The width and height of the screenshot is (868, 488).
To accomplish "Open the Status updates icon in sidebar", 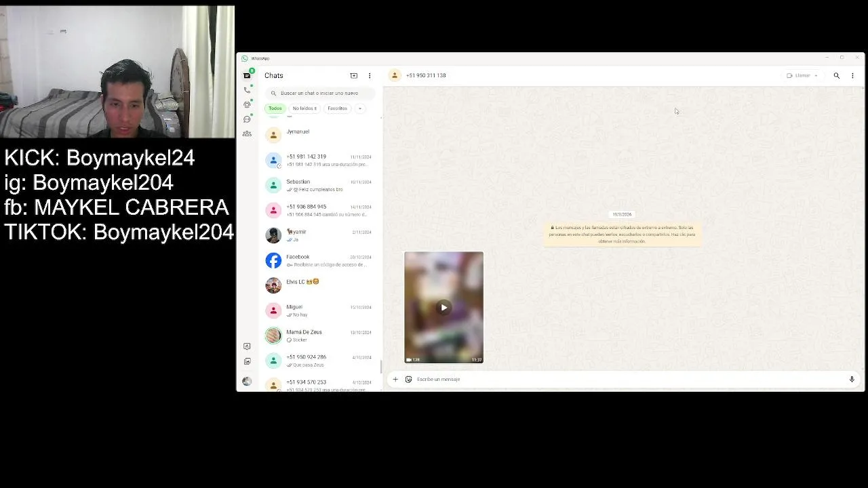I will click(x=247, y=104).
